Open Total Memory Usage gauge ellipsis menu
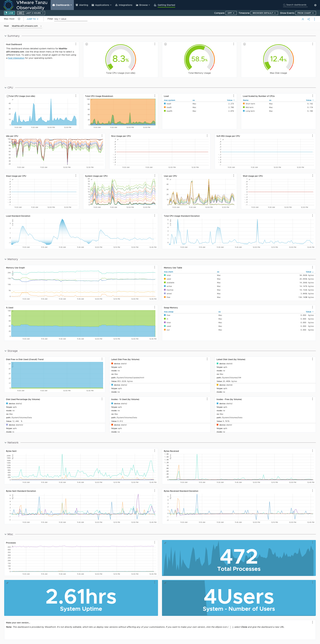The width and height of the screenshot is (320, 644). click(234, 44)
